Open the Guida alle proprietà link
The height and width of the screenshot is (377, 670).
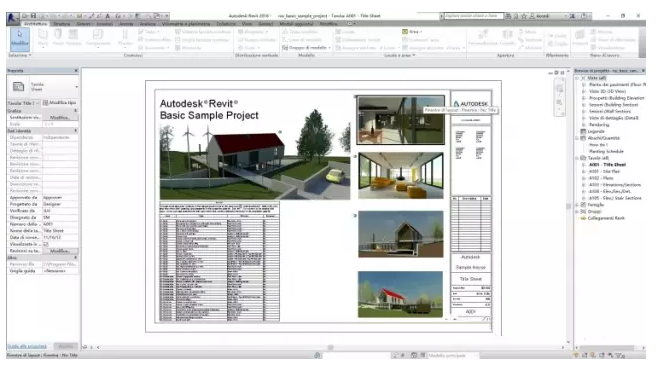[27, 346]
